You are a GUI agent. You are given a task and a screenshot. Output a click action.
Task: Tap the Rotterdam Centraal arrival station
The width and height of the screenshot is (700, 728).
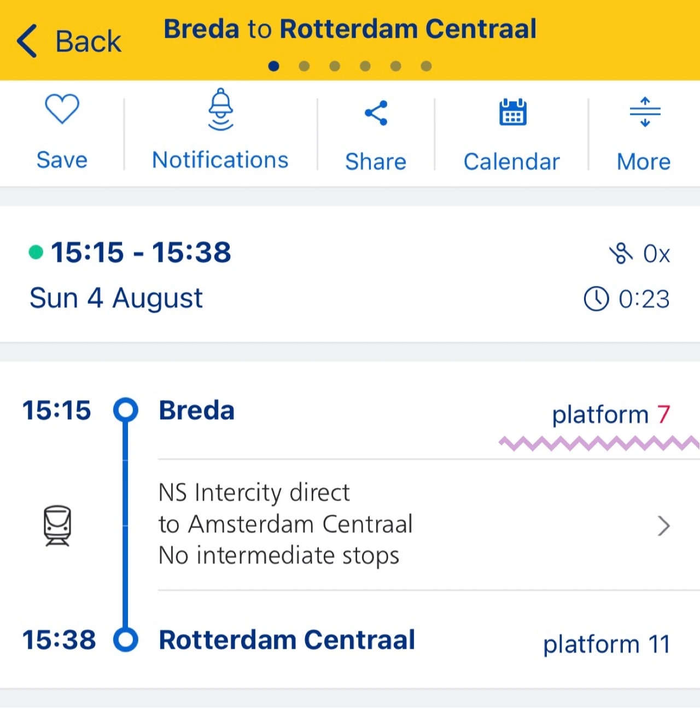tap(287, 640)
